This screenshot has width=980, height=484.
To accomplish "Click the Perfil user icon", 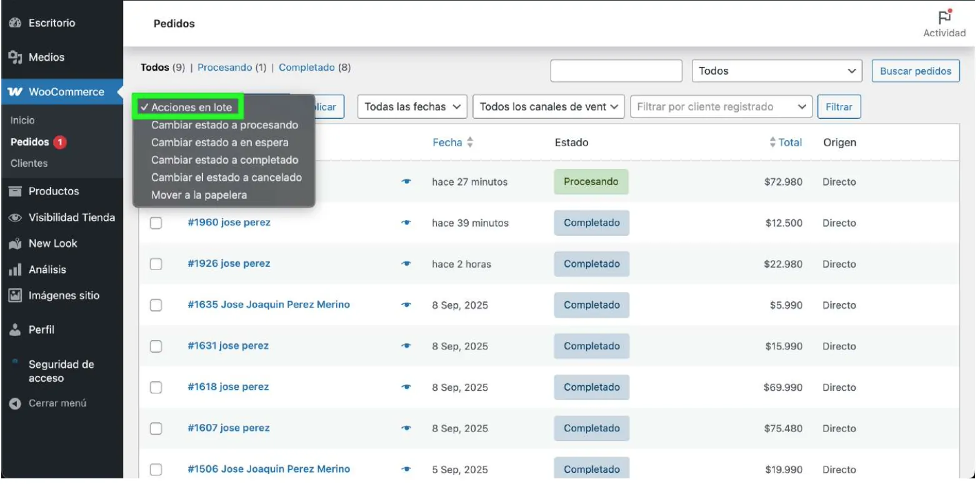I will pyautogui.click(x=15, y=330).
